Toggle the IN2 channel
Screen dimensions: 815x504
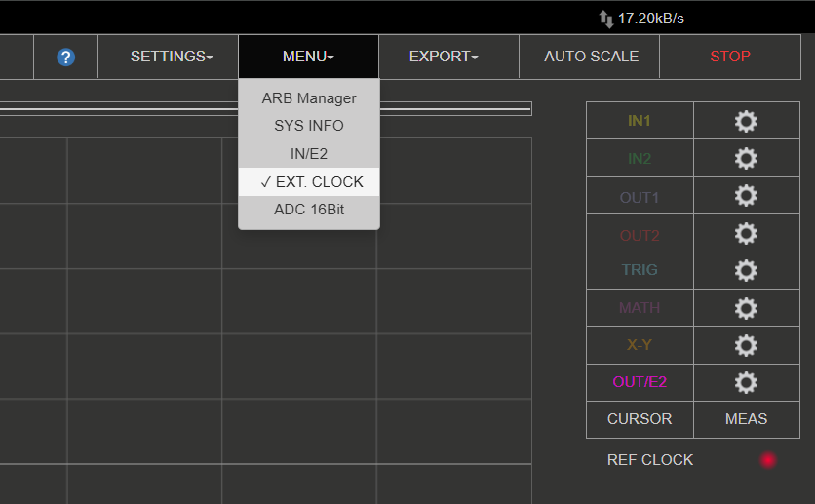pyautogui.click(x=640, y=158)
